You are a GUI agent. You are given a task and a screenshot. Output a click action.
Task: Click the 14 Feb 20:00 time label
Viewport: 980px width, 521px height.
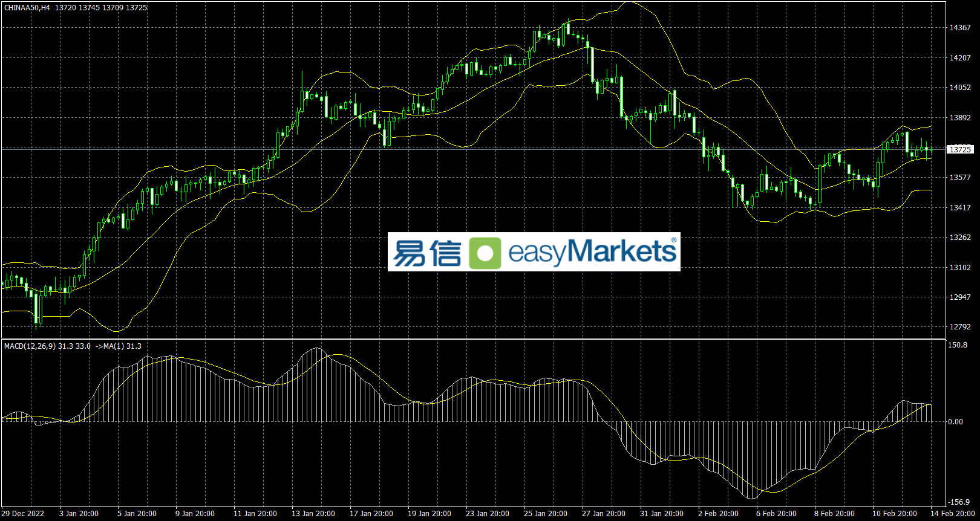click(x=953, y=514)
